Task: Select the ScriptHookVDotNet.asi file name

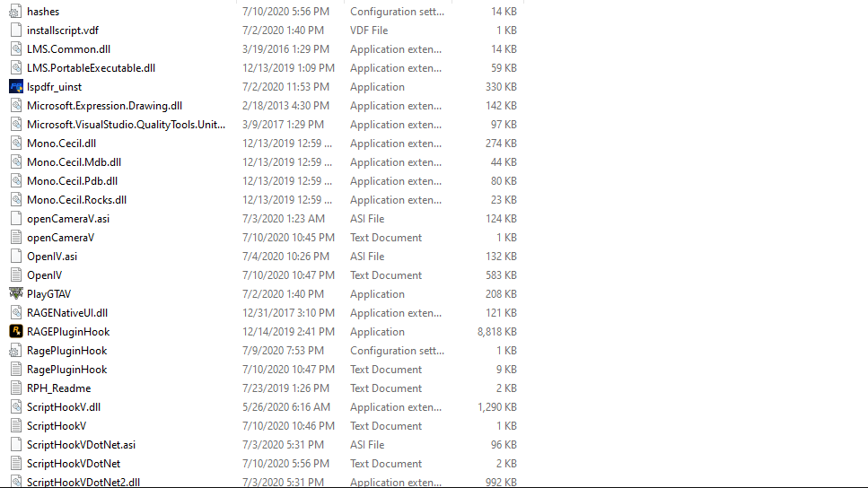Action: tap(82, 444)
